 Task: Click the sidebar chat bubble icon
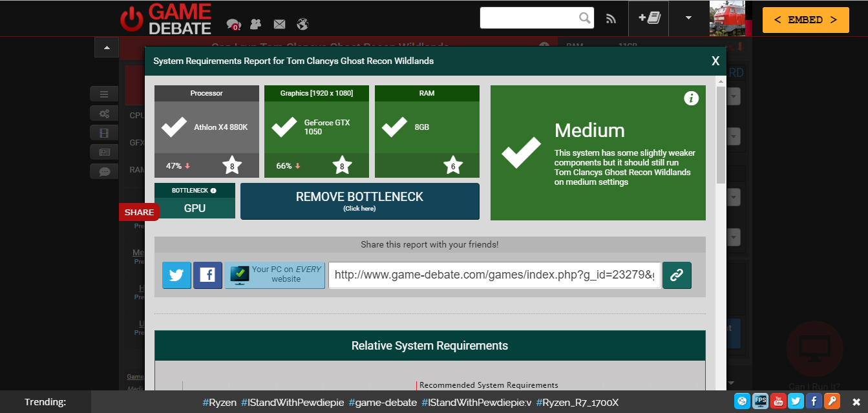(104, 171)
